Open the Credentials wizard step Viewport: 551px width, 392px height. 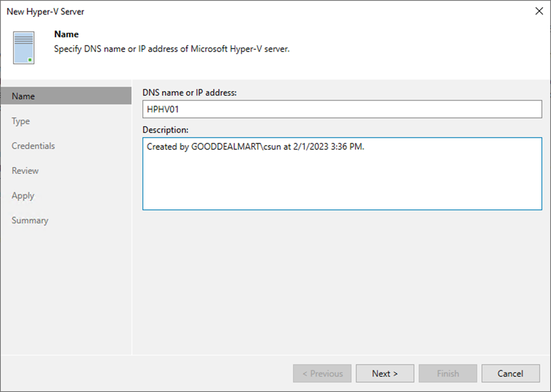33,146
